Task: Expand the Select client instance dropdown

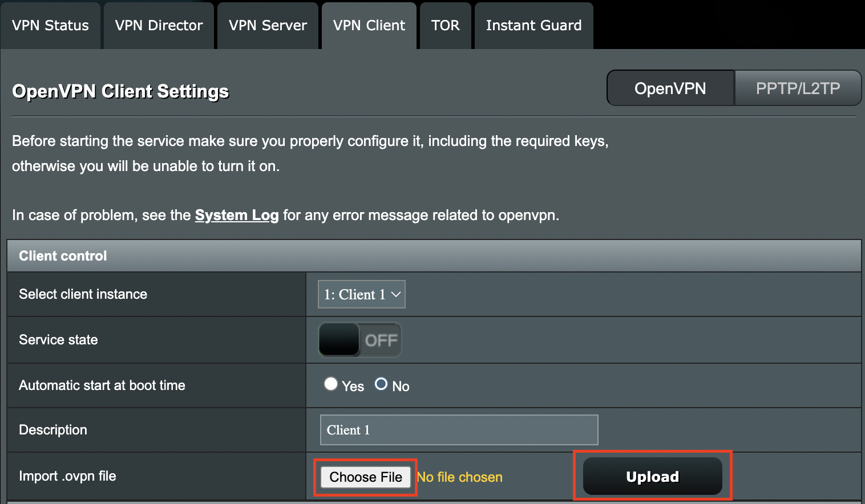Action: coord(362,294)
